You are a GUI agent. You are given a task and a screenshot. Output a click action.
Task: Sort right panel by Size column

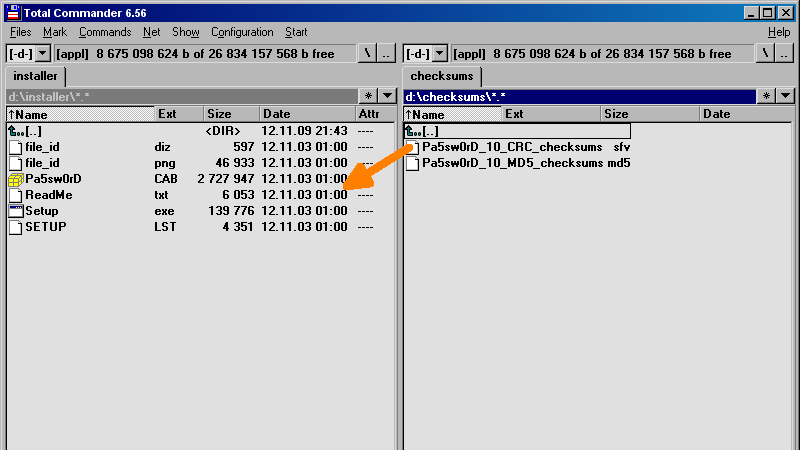click(650, 114)
